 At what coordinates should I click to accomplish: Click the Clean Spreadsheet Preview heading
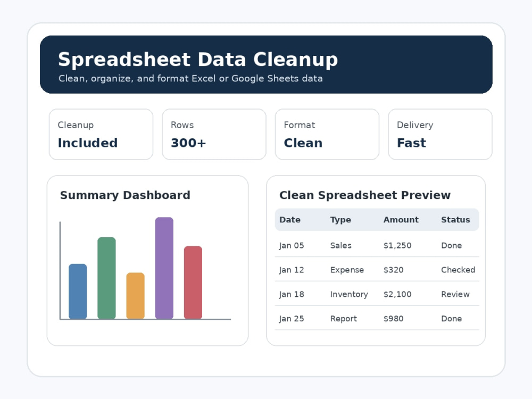365,195
